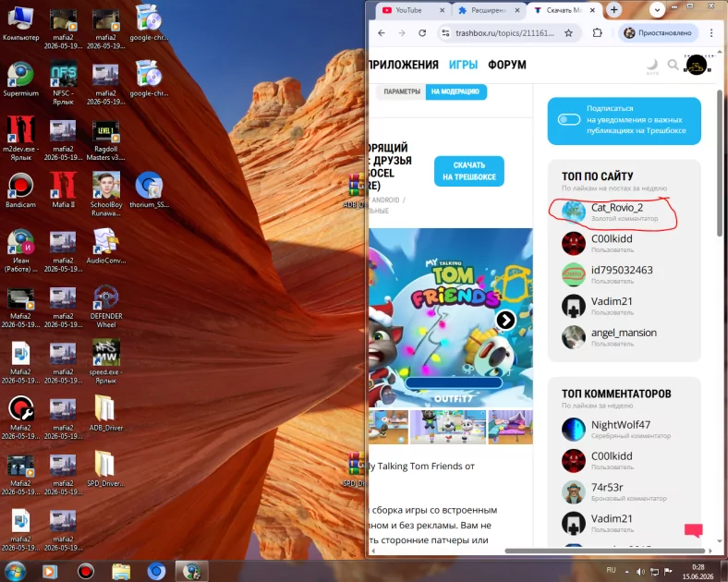Open Windows Explorer from the taskbar

point(121,571)
